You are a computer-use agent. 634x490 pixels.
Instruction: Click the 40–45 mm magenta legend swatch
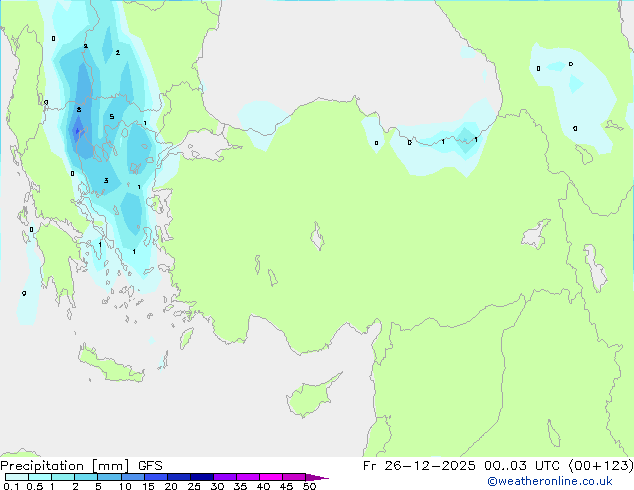click(x=271, y=477)
